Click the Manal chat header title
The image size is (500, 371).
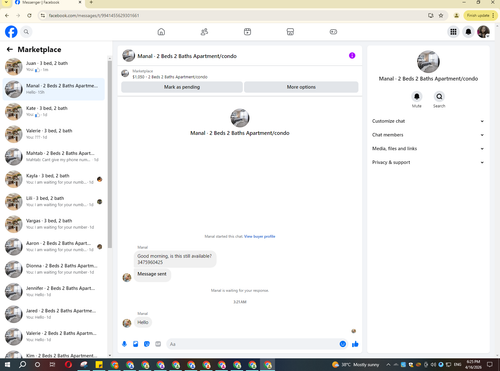tap(187, 56)
